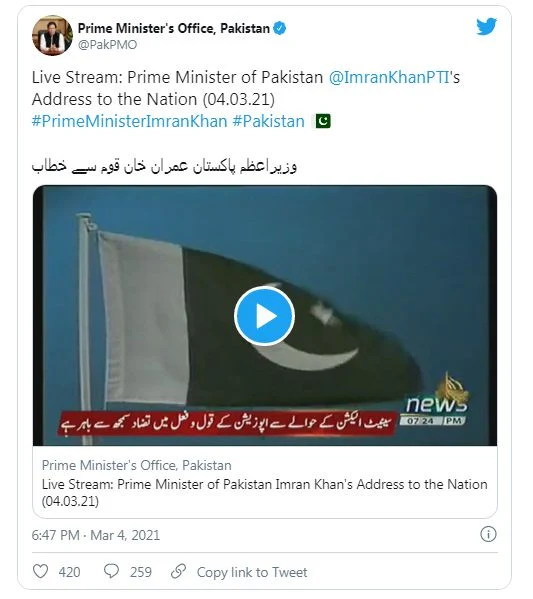
Task: Click the blue verified badge
Action: click(x=280, y=28)
